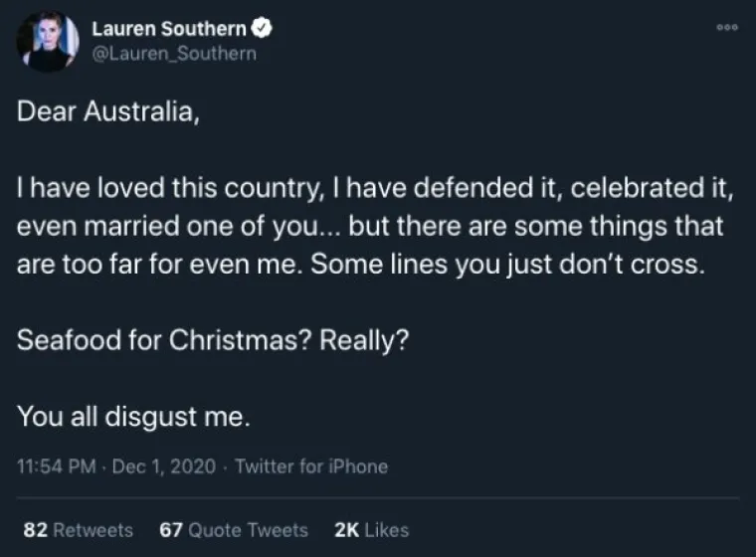756x557 pixels.
Task: Click the "Quote Tweets" label text
Action: [248, 530]
